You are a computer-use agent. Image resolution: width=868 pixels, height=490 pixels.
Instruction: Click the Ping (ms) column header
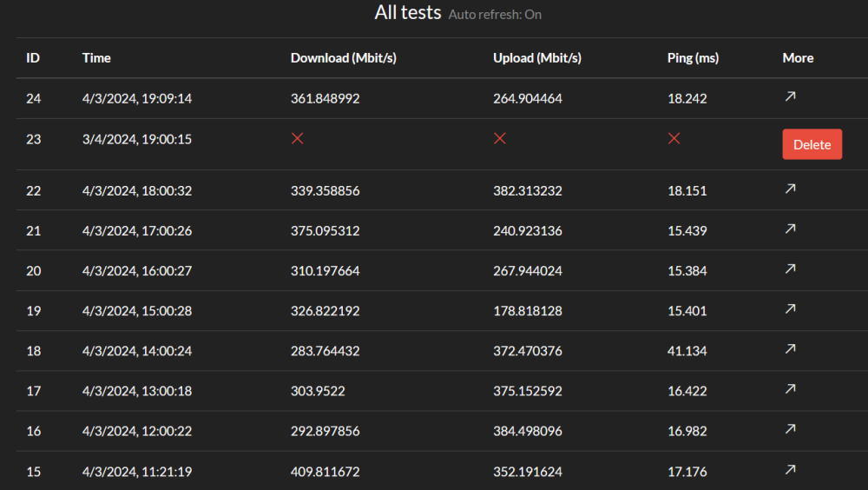click(x=693, y=57)
